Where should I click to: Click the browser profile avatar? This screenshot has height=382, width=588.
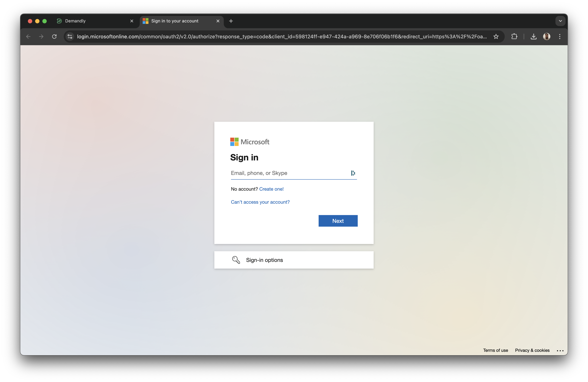click(x=547, y=37)
